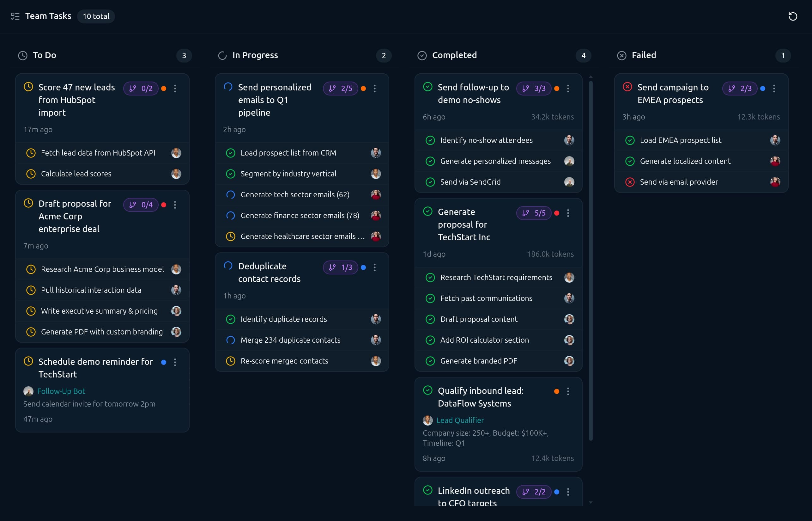Click the Team Tasks checklist icon in header
The width and height of the screenshot is (812, 521).
pyautogui.click(x=15, y=16)
